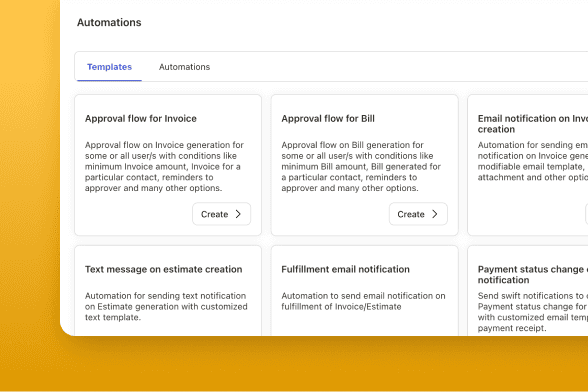The image size is (588, 392).
Task: Switch to the Templates tab
Action: pos(109,67)
